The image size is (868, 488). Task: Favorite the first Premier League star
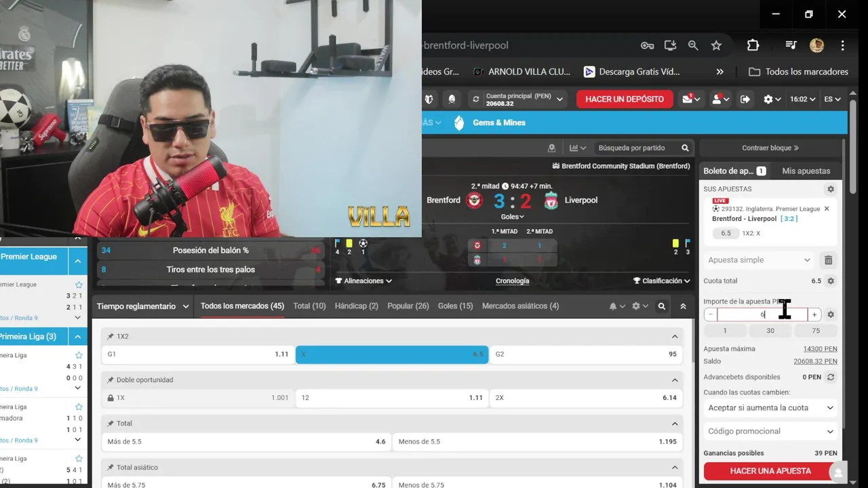coord(79,285)
